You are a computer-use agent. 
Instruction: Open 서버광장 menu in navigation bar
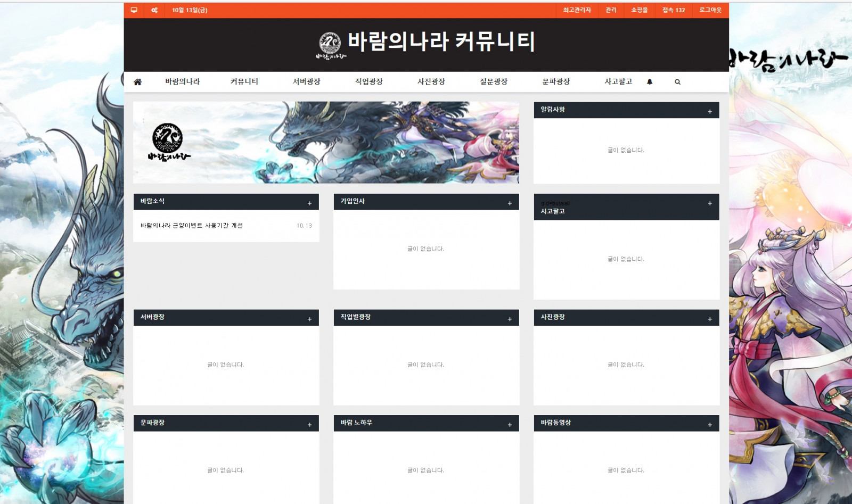[x=306, y=82]
